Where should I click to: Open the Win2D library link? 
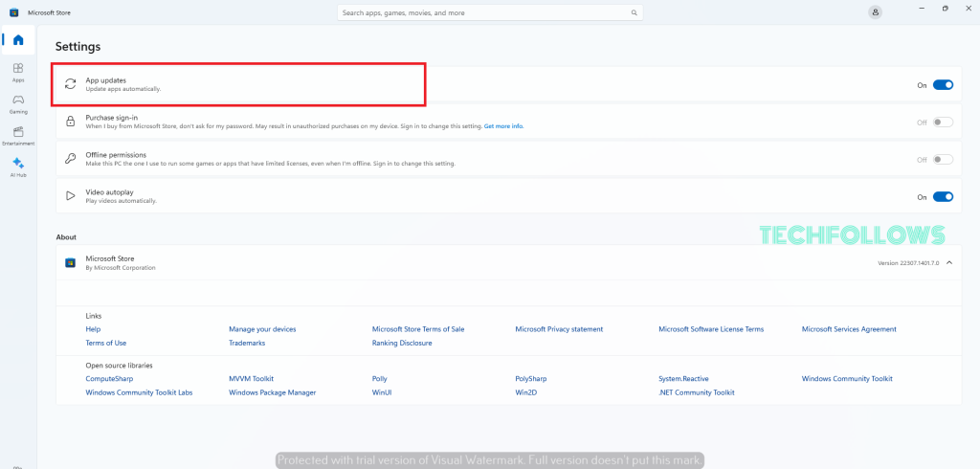tap(525, 392)
